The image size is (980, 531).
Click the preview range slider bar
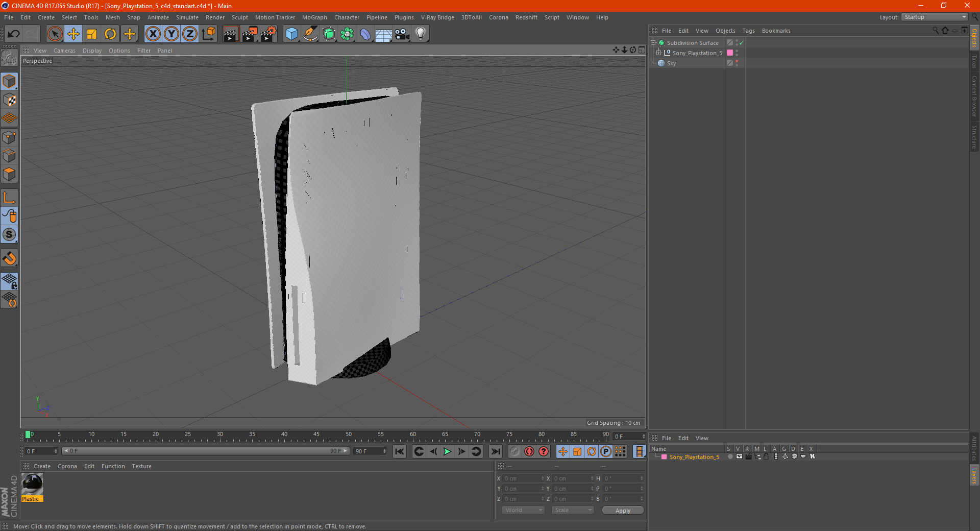206,451
